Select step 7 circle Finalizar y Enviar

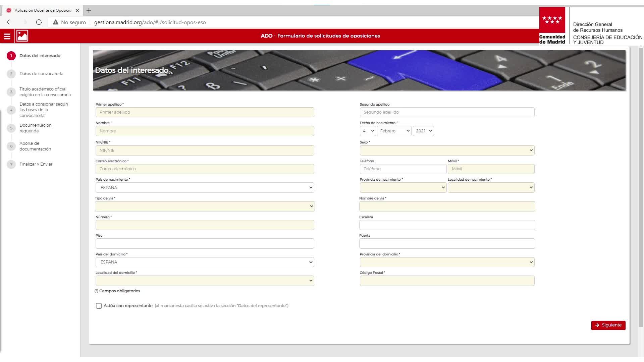pyautogui.click(x=11, y=164)
